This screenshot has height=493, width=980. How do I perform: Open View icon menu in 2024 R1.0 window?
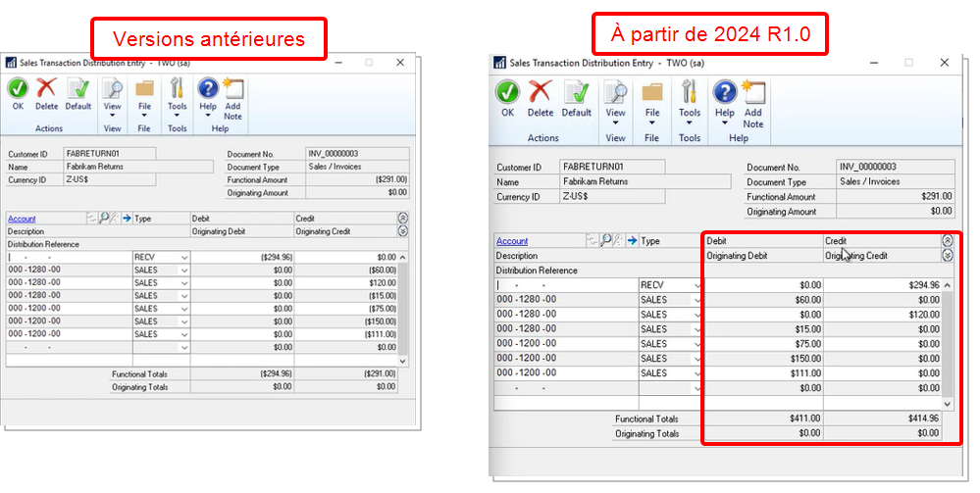coord(616,92)
